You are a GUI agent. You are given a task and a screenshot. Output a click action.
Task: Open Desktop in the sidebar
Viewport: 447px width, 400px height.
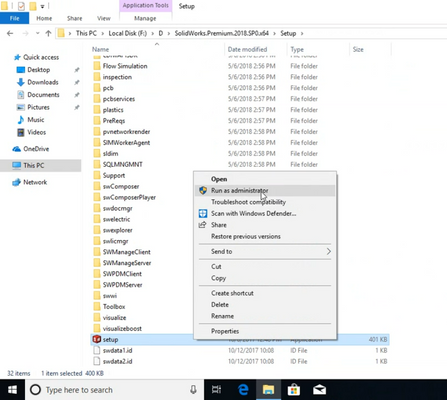point(39,70)
